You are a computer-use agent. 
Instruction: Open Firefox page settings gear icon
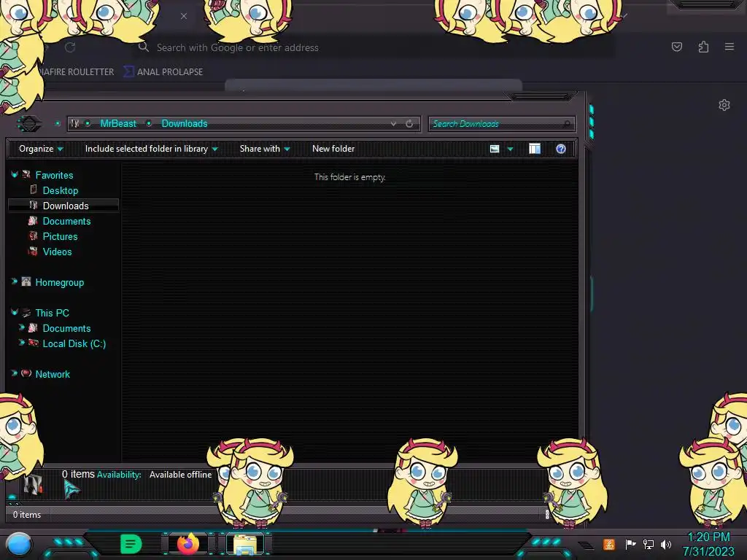pyautogui.click(x=724, y=105)
